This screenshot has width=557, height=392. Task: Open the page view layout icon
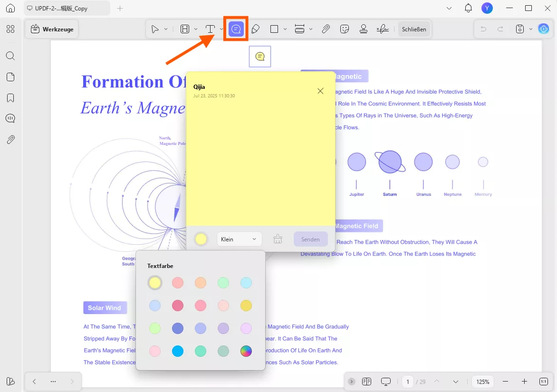(x=366, y=382)
